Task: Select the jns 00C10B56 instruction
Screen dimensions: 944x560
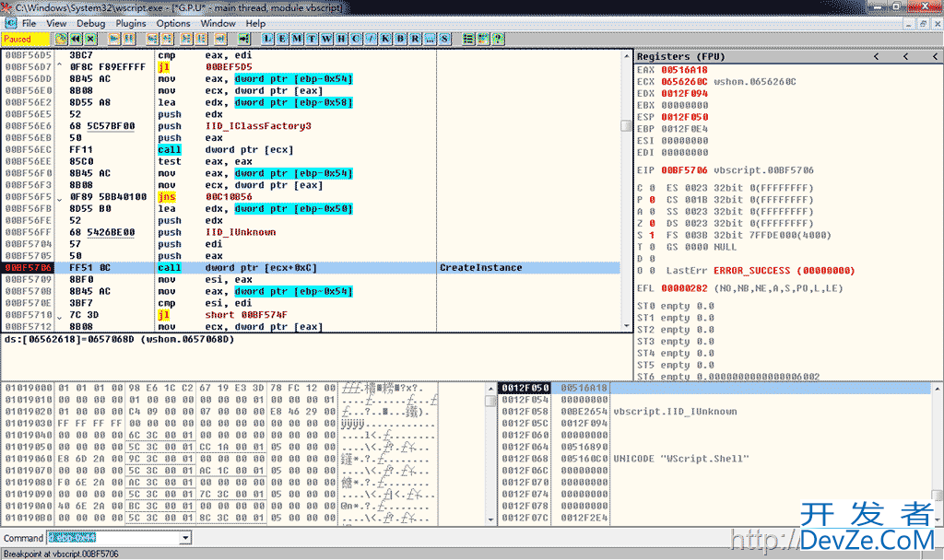Action: pyautogui.click(x=312, y=197)
